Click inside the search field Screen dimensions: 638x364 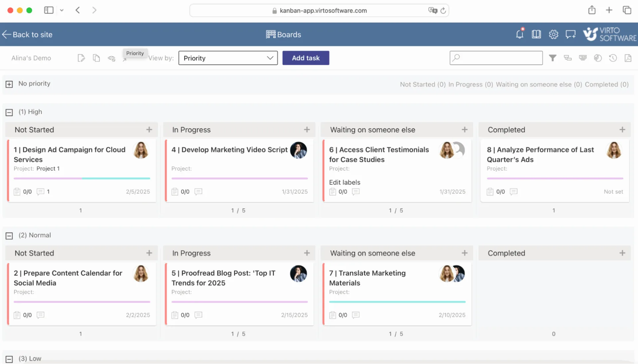(496, 58)
